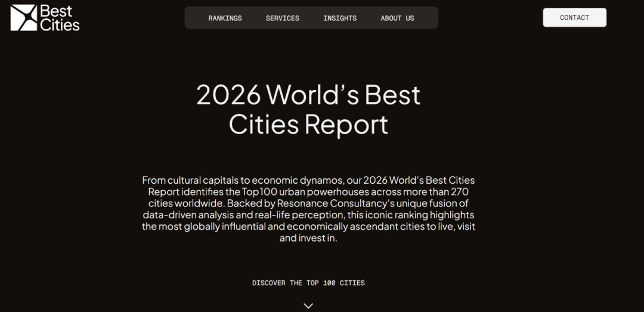Follow the Discover the Top 100 Cities link
Image resolution: width=644 pixels, height=312 pixels.
coord(308,283)
